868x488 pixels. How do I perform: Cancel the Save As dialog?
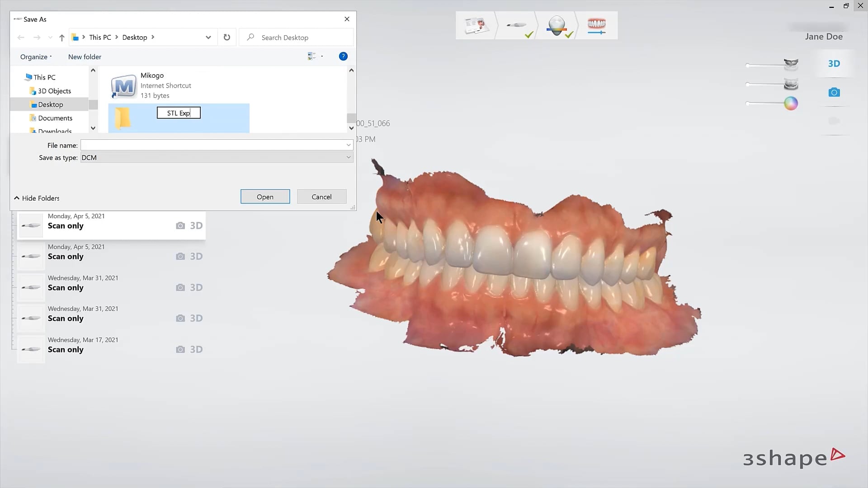[x=321, y=197]
